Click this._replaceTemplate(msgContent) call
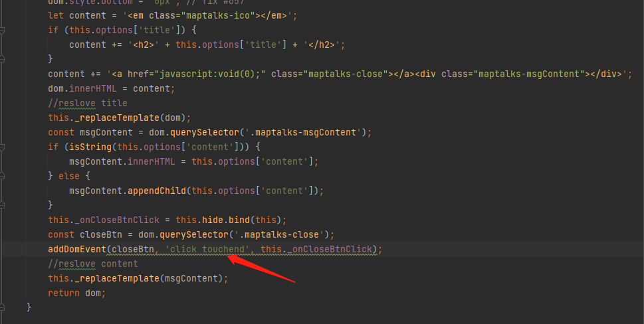 [138, 278]
